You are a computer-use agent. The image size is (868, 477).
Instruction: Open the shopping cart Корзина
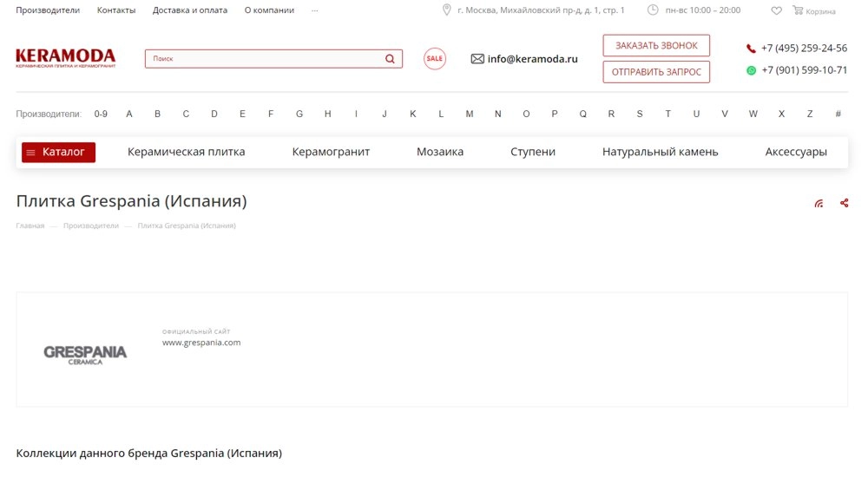[814, 10]
